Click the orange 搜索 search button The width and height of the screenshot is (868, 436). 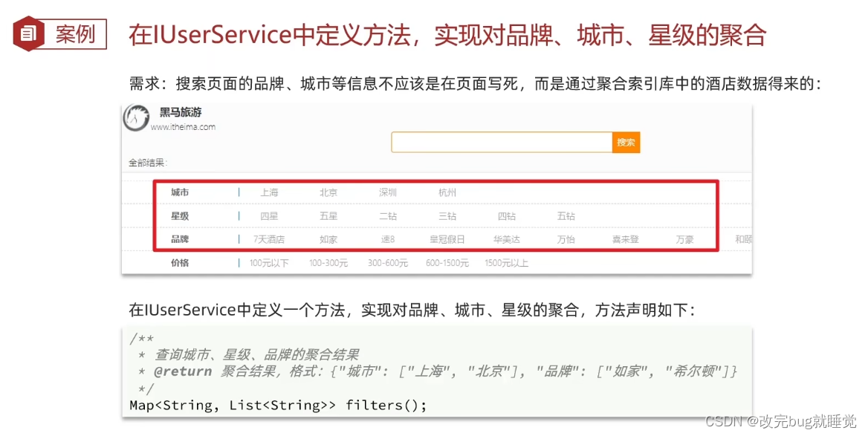[626, 143]
